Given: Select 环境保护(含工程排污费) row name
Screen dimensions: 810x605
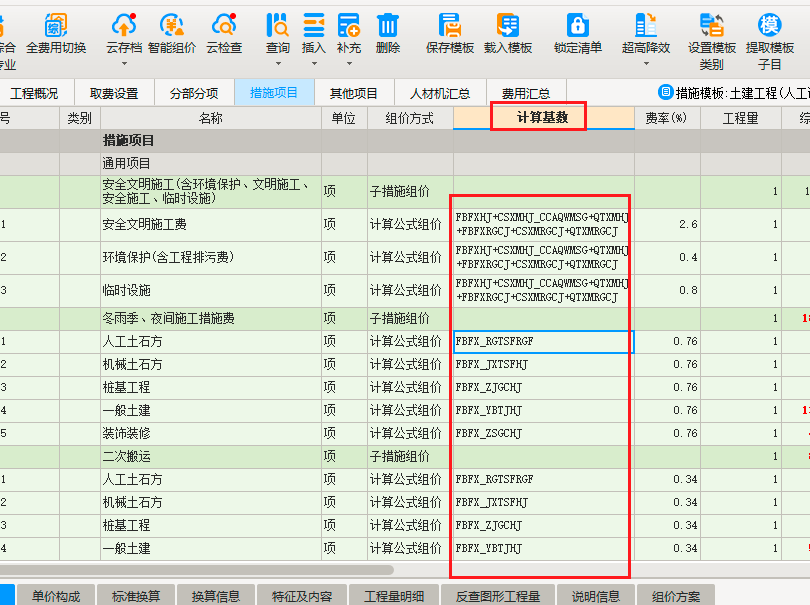Looking at the screenshot, I should [168, 257].
